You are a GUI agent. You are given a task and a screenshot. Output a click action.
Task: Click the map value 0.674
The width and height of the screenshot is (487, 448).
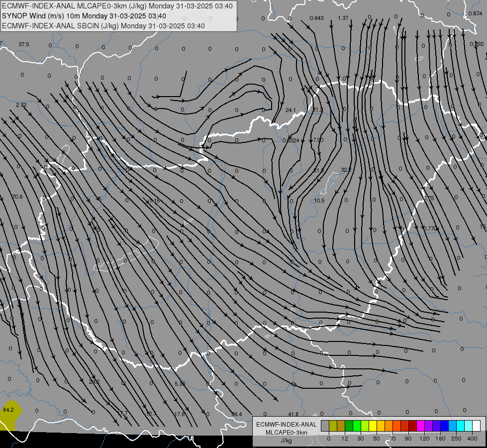[x=476, y=13]
